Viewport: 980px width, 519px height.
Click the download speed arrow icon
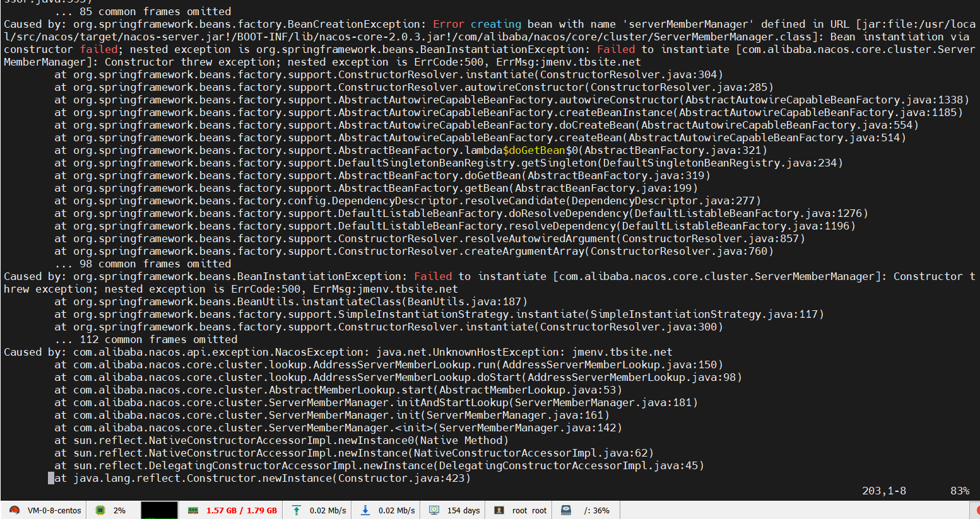coord(365,510)
